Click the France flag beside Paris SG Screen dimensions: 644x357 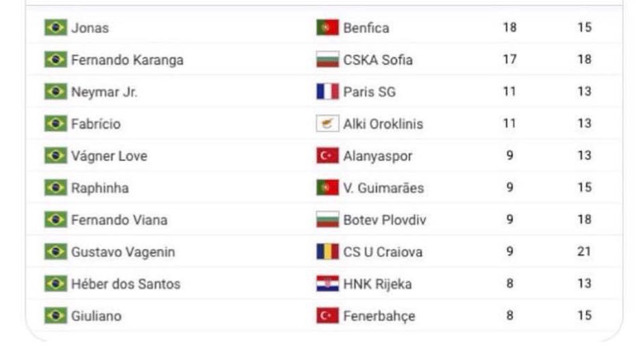pyautogui.click(x=327, y=92)
